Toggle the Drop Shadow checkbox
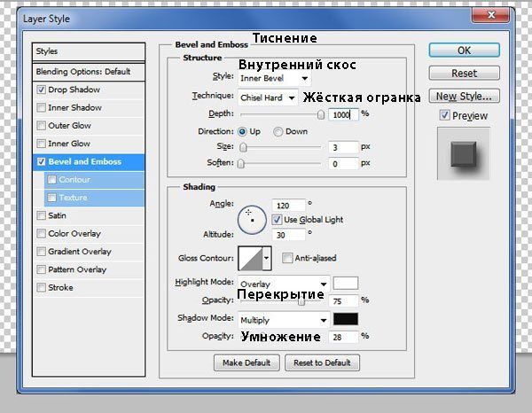 coord(41,90)
